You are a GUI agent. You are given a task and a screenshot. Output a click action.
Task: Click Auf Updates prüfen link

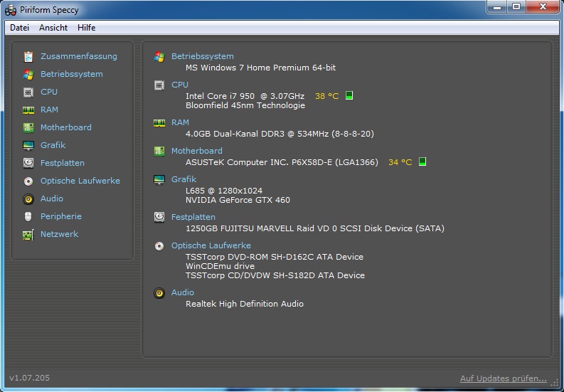503,378
